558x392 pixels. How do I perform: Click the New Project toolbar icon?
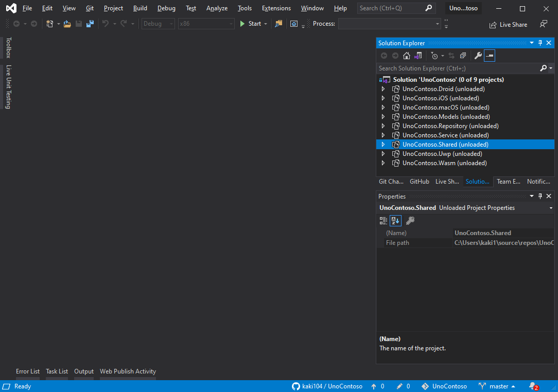coord(50,24)
